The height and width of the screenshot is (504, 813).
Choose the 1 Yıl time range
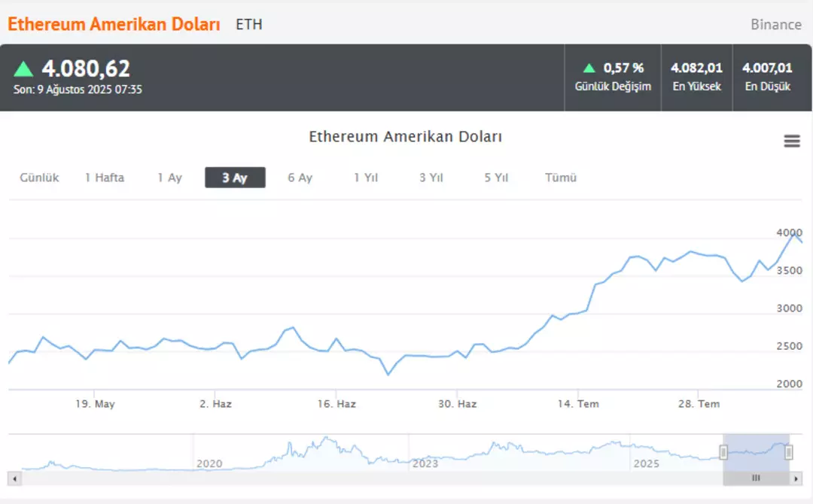coord(366,178)
